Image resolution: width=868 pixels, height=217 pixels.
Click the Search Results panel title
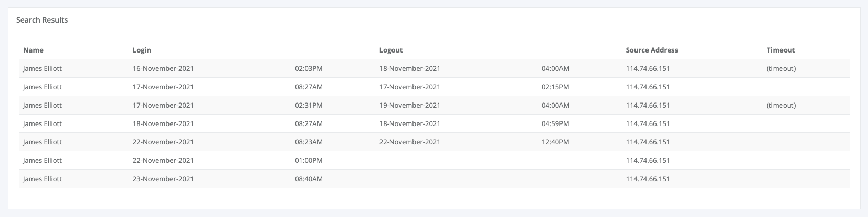click(x=42, y=20)
